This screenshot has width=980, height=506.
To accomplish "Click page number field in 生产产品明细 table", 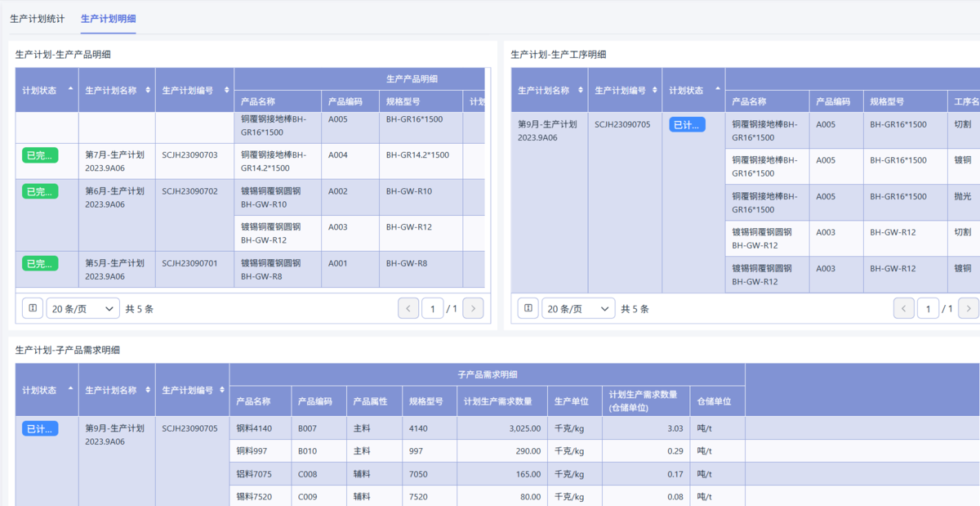I will pos(432,308).
